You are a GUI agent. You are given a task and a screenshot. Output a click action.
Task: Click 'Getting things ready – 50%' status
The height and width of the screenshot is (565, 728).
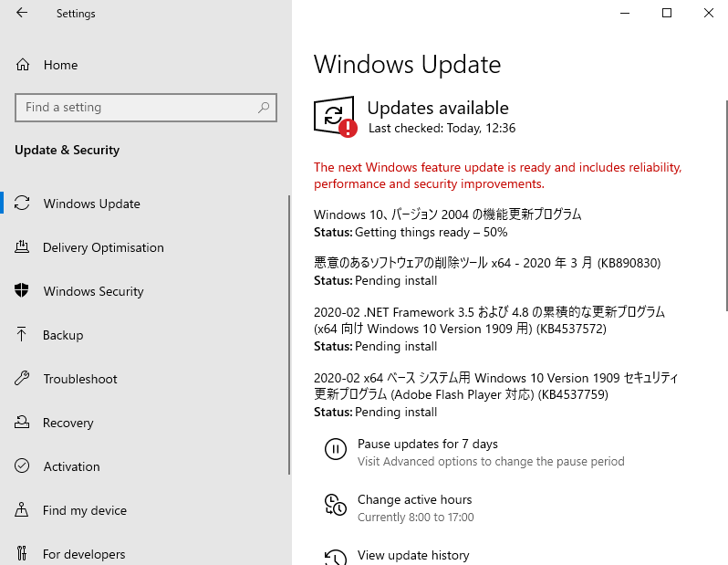coord(431,232)
